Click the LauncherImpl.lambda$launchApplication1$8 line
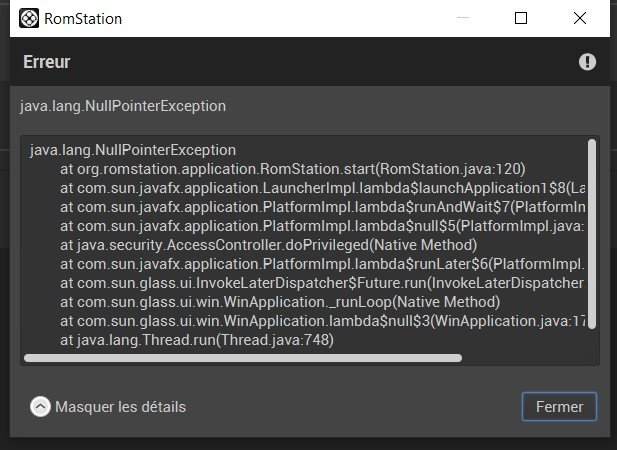The width and height of the screenshot is (617, 450). (323, 188)
